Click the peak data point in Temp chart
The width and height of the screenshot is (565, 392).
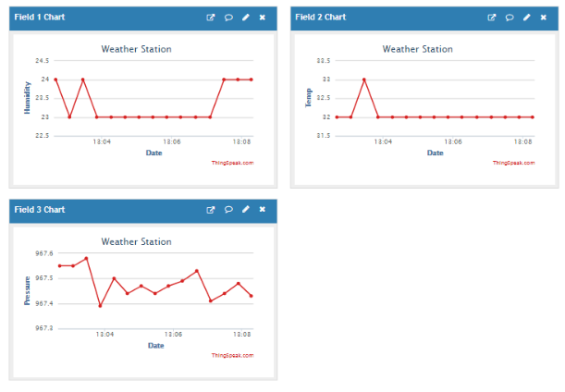[x=364, y=80]
